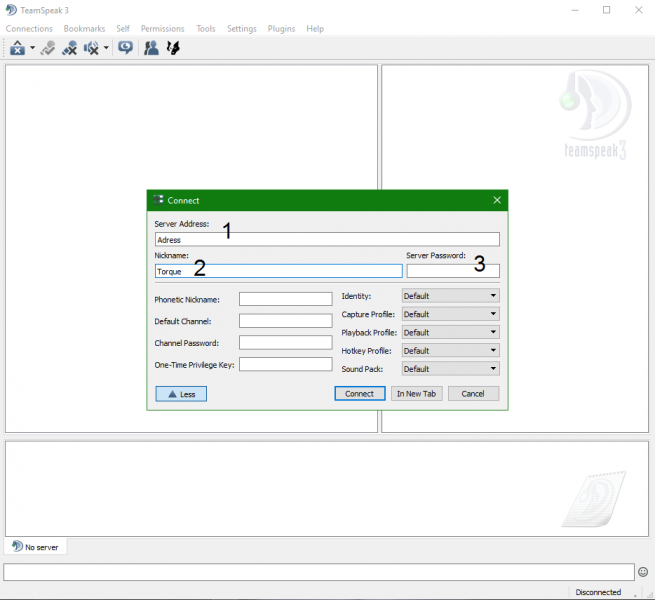Open the Permissions menu

(162, 29)
